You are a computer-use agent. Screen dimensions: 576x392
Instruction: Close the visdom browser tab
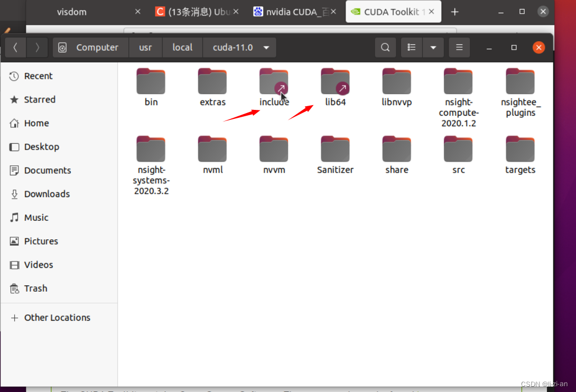138,12
